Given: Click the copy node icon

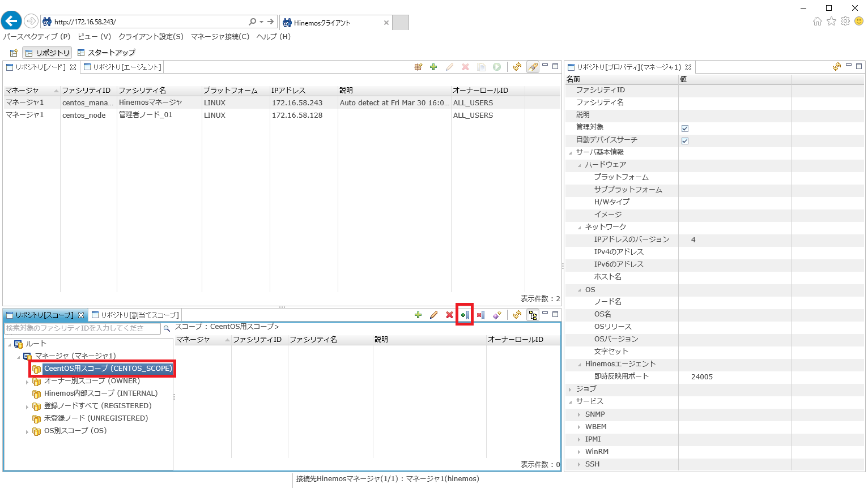Looking at the screenshot, I should (x=481, y=67).
